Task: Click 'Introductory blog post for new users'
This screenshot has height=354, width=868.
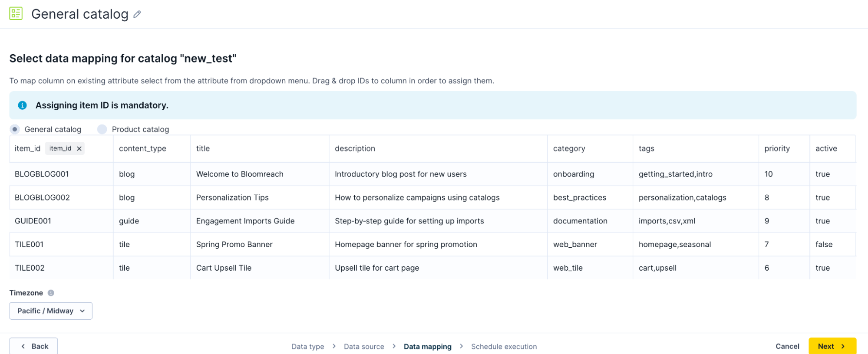Action: coord(401,174)
